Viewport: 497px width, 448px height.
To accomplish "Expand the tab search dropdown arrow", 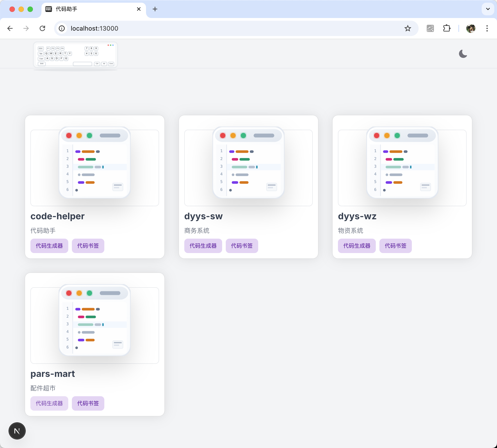I will coord(488,9).
